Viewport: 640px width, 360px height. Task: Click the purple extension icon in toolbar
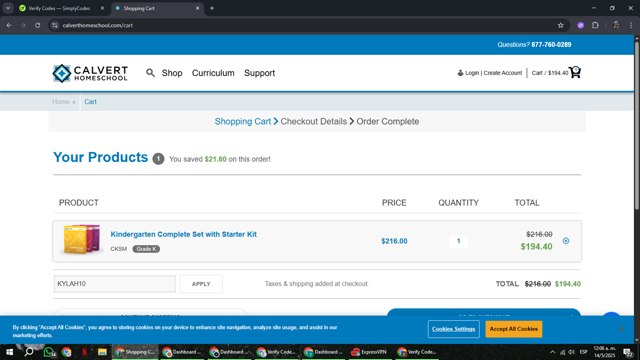pos(581,25)
